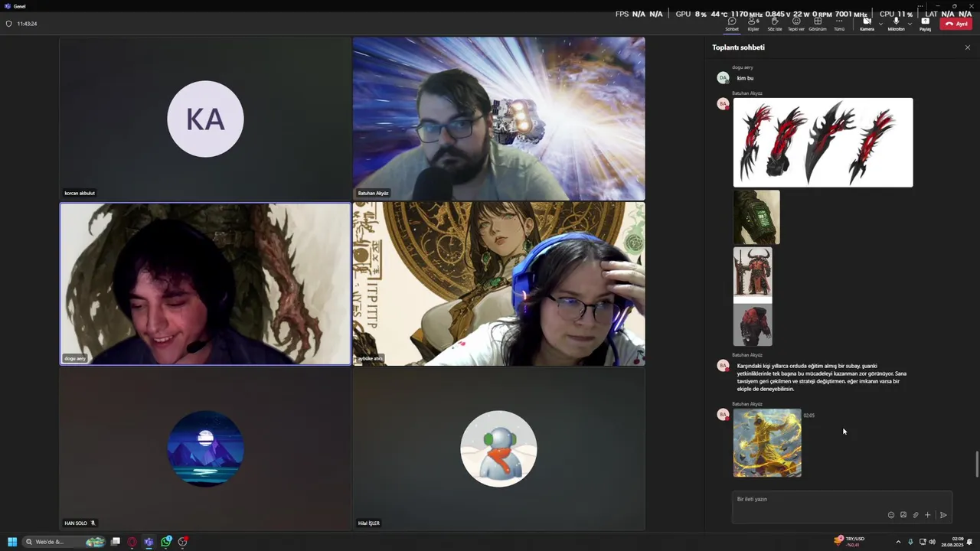Click the "kim bu" chat message
The height and width of the screenshot is (551, 980).
745,78
